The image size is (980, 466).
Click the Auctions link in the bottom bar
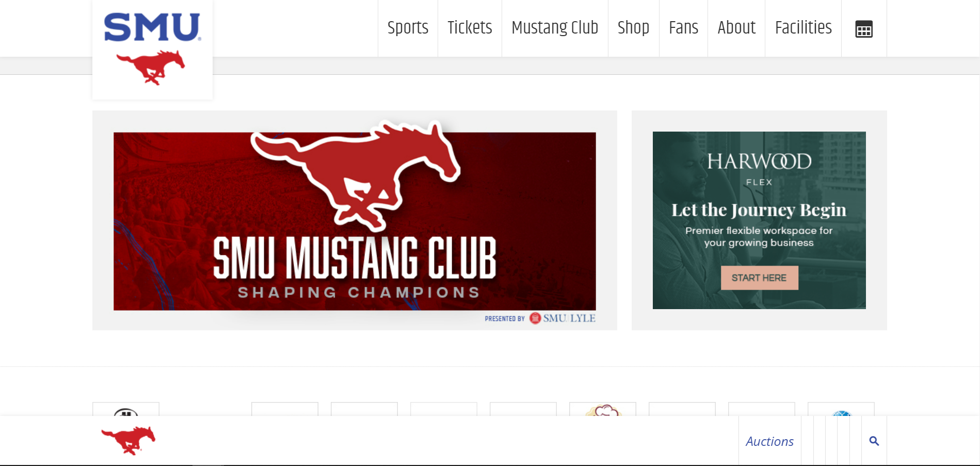pyautogui.click(x=769, y=441)
